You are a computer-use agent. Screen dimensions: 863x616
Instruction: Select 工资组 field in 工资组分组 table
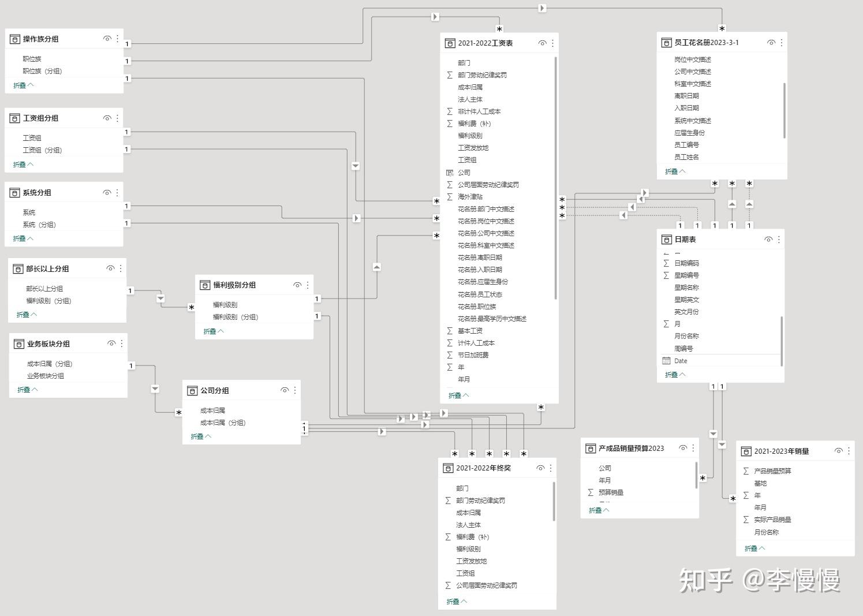pos(32,138)
